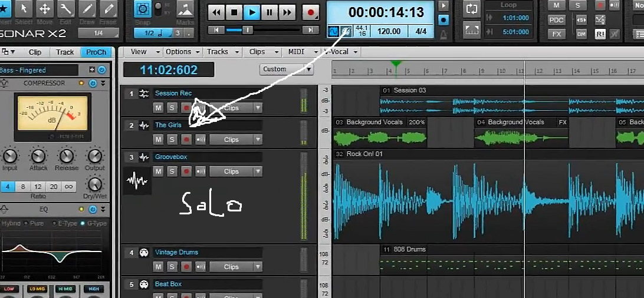Open the Clip inspector tab

[x=35, y=52]
